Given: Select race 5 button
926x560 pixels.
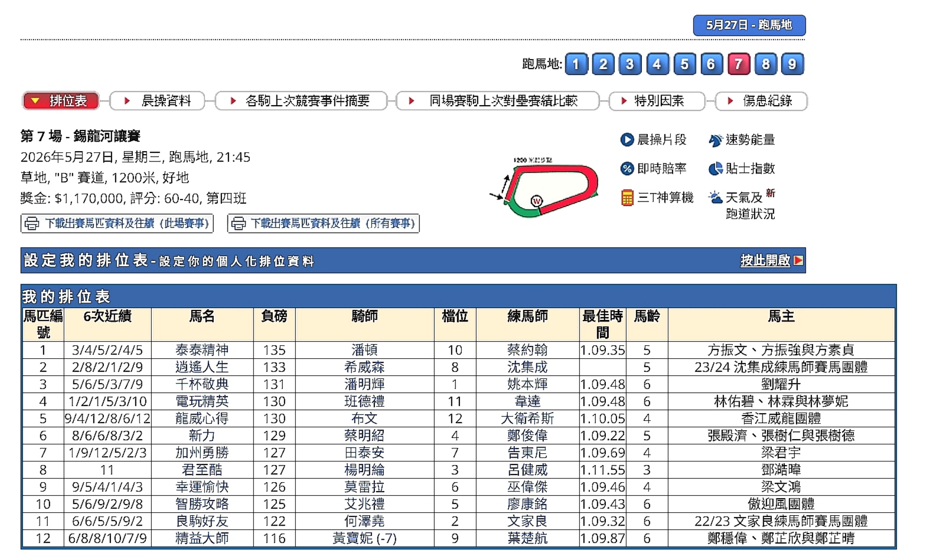Looking at the screenshot, I should 684,64.
